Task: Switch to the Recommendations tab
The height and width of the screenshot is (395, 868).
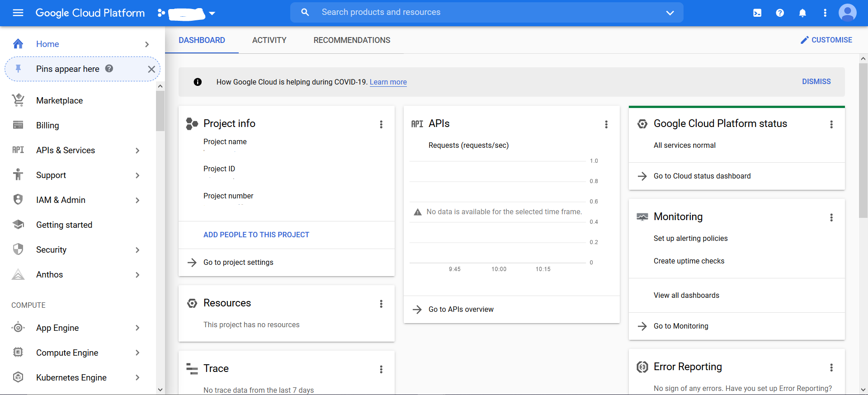Action: pyautogui.click(x=352, y=40)
